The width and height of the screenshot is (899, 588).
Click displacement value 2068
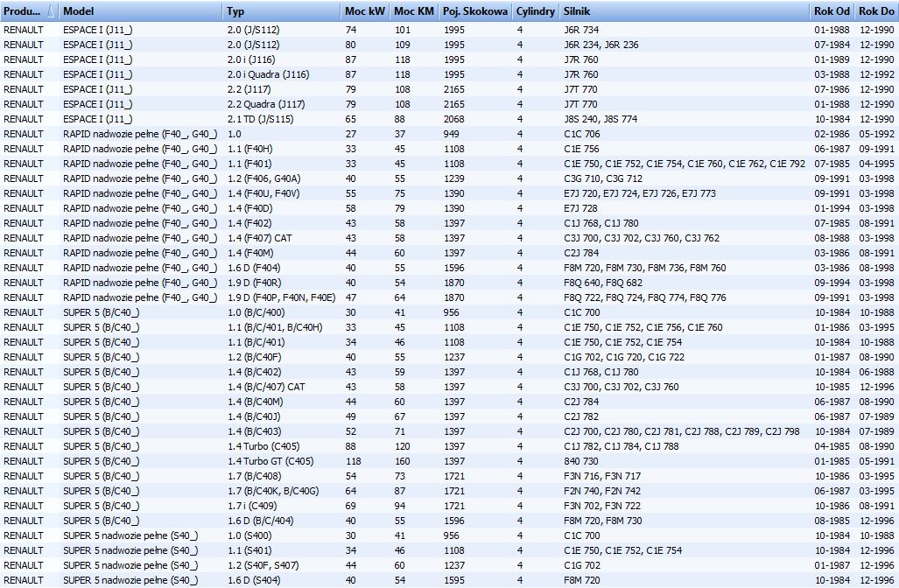click(453, 119)
